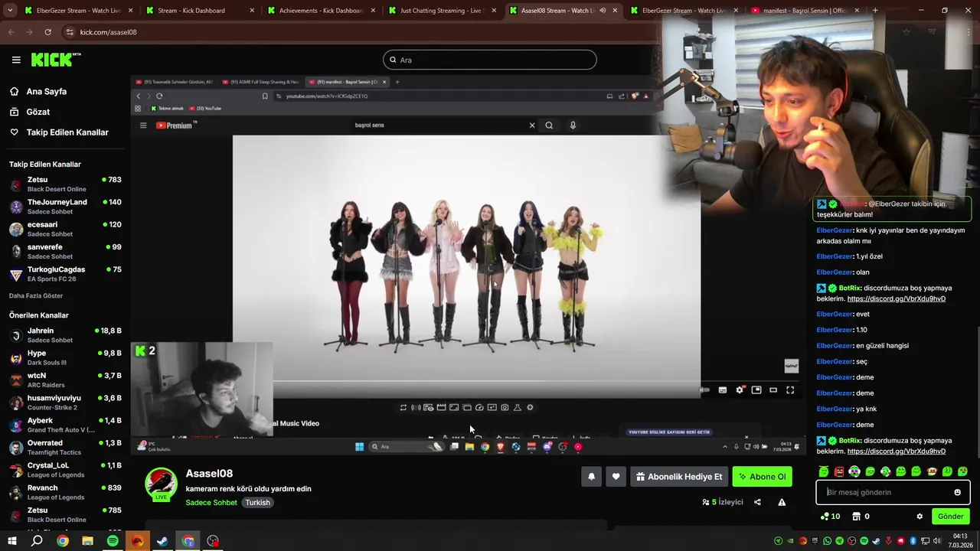Click the share stream icon
This screenshot has width=980, height=551.
(757, 502)
